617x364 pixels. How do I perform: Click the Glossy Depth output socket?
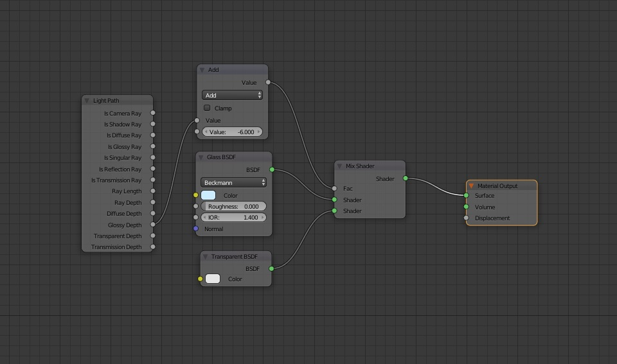coord(153,225)
